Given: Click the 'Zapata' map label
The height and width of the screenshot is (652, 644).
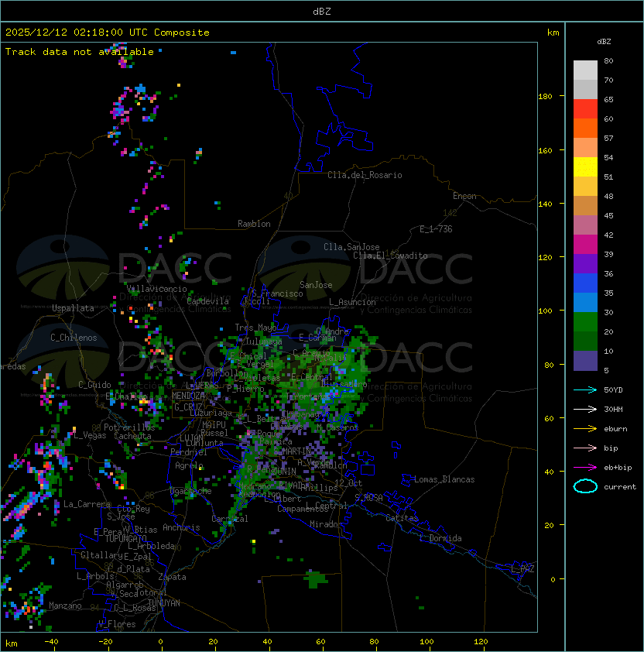Looking at the screenshot, I should pyautogui.click(x=172, y=577).
